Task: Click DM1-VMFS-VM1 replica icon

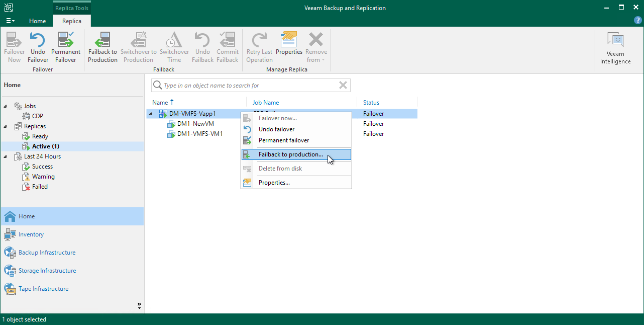Action: point(171,134)
